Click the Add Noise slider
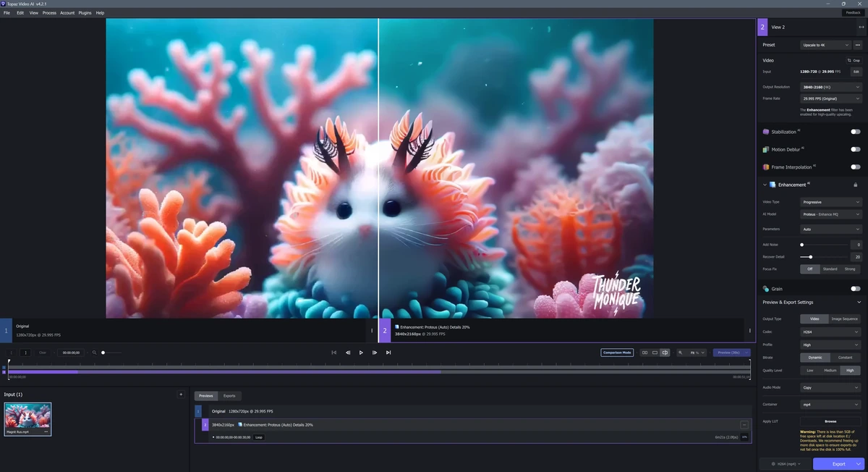Screen dimensions: 868x472 click(x=823, y=245)
